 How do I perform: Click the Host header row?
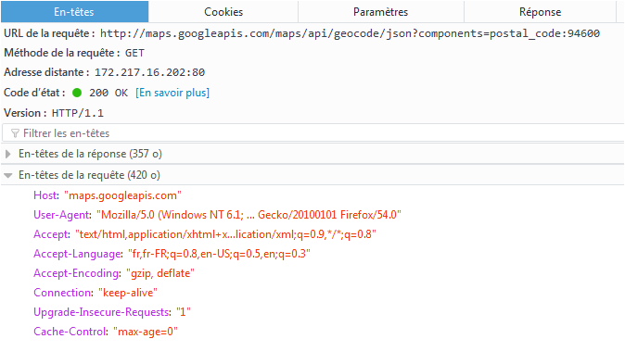tap(108, 195)
